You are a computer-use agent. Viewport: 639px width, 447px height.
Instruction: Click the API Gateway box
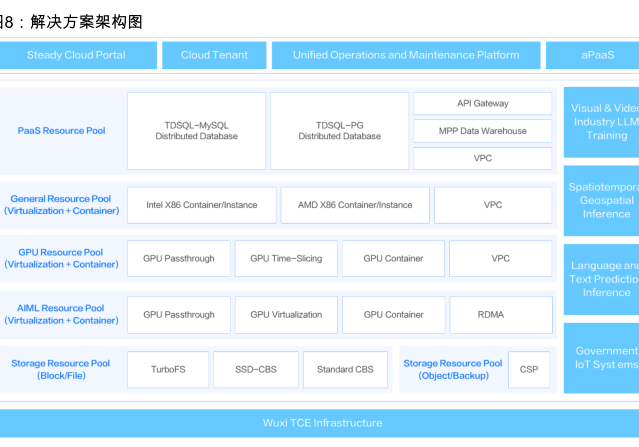482,103
